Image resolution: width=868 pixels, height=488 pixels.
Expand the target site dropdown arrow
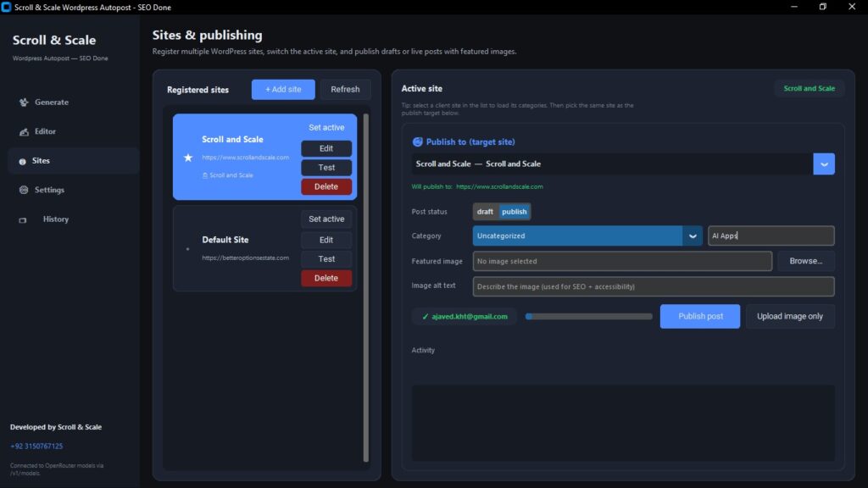(x=824, y=164)
